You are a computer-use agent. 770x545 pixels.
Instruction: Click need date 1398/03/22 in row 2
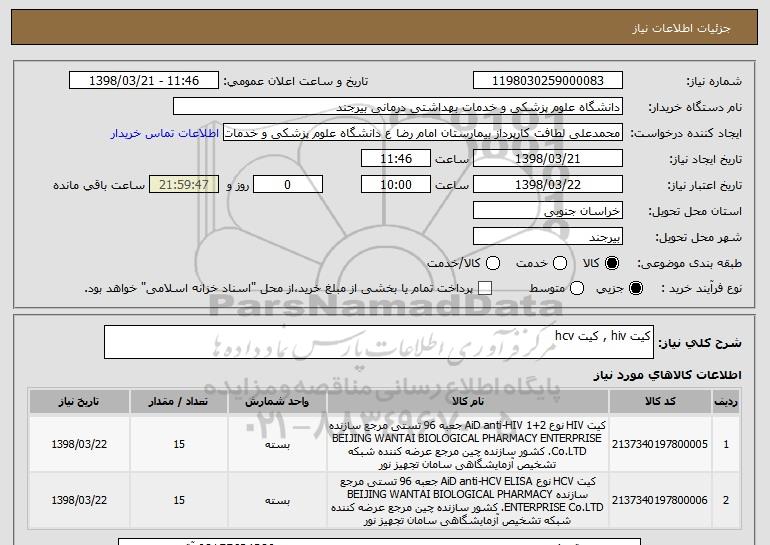[x=79, y=500]
